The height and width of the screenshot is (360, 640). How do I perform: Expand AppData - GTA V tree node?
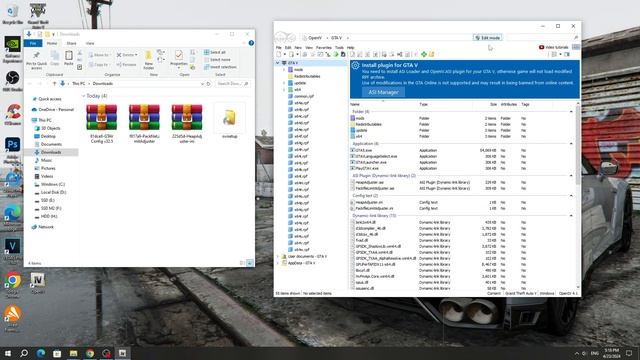coord(278,263)
